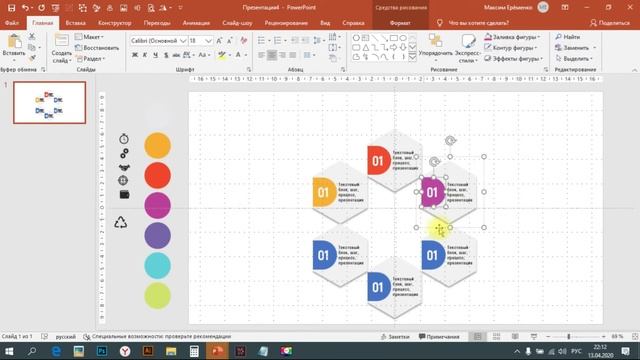This screenshot has height=360, width=640.
Task: Click the strikethrough abc button
Action: (x=176, y=55)
